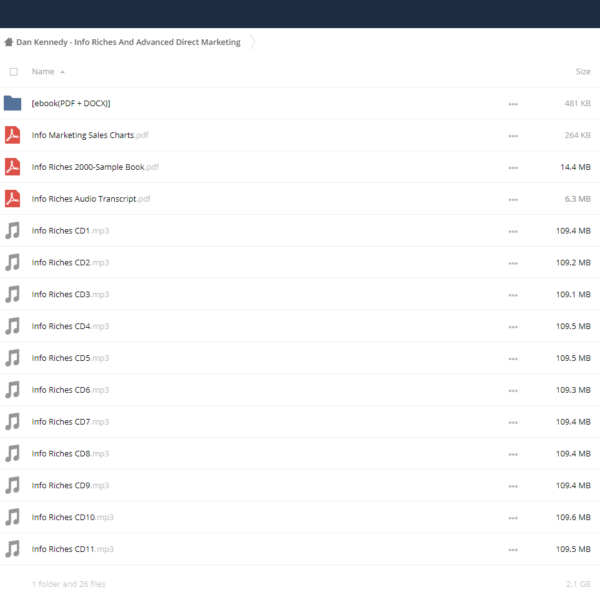Open more options for Info Marketing Sales Charts
Viewport: 600px width, 600px height.
513,136
